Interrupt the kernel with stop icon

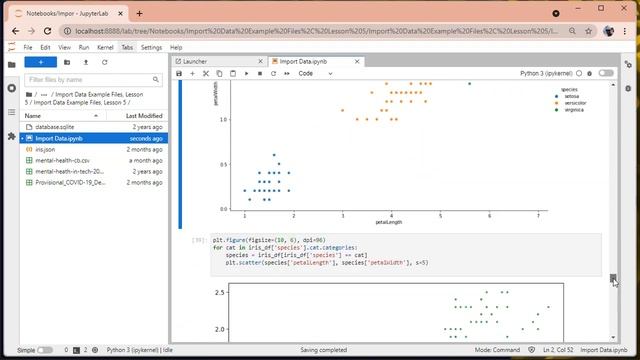click(x=260, y=73)
